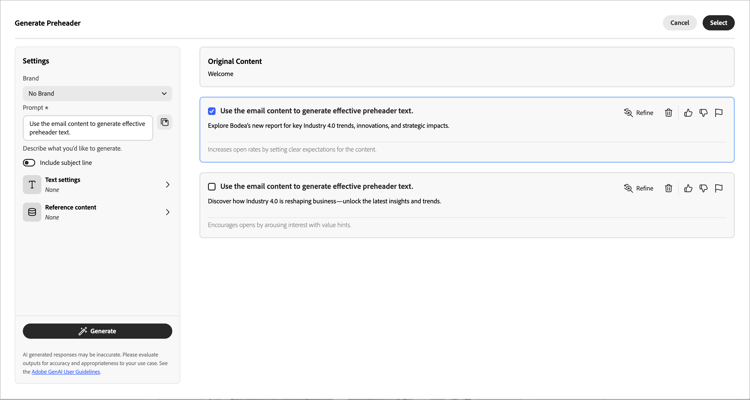Open the prompt library icon beside Prompt
The height and width of the screenshot is (400, 750).
pyautogui.click(x=165, y=123)
